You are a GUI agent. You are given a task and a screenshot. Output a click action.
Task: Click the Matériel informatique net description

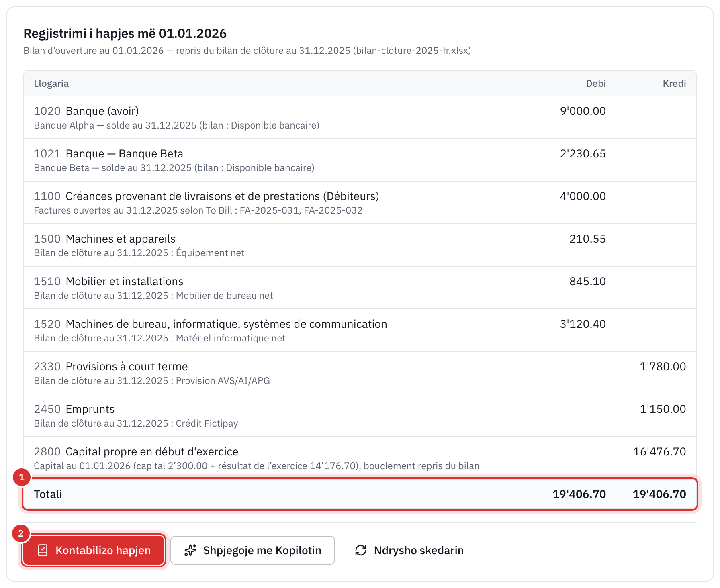coord(160,338)
